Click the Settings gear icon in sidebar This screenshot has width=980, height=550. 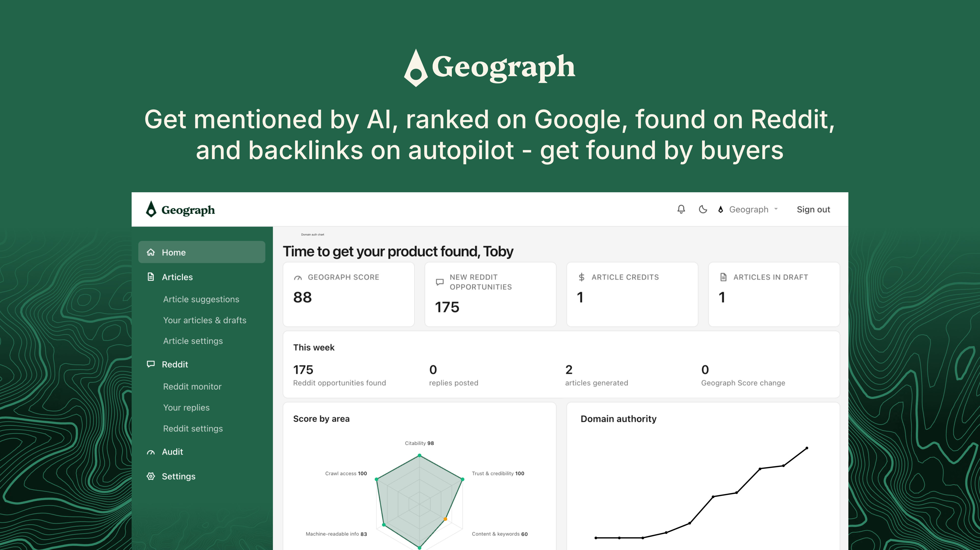151,476
